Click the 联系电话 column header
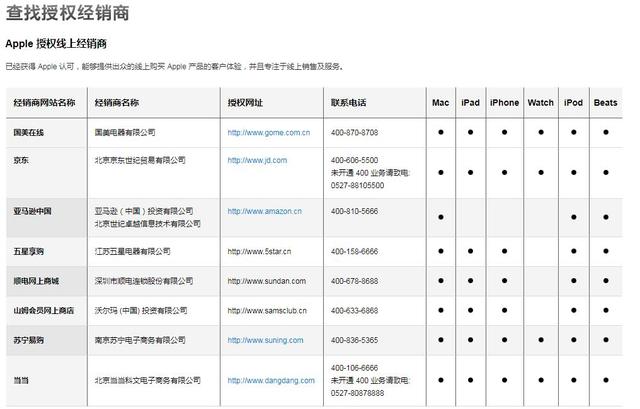Viewport: 640px width, 409px height. pyautogui.click(x=349, y=103)
